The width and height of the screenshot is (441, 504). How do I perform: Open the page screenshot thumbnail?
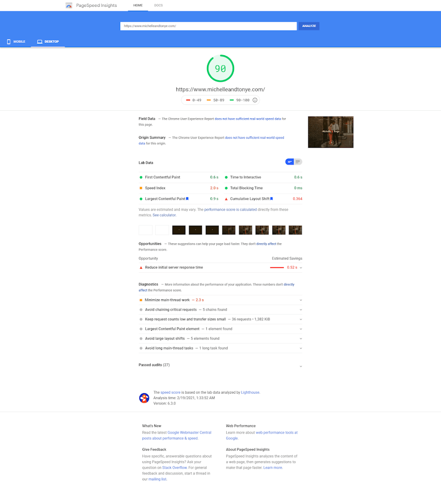pyautogui.click(x=331, y=132)
